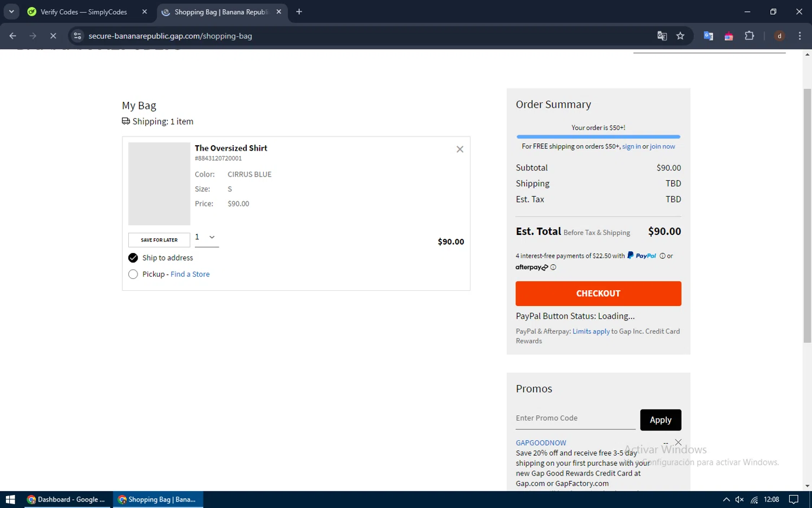
Task: Click the muted volume tray icon
Action: point(739,499)
